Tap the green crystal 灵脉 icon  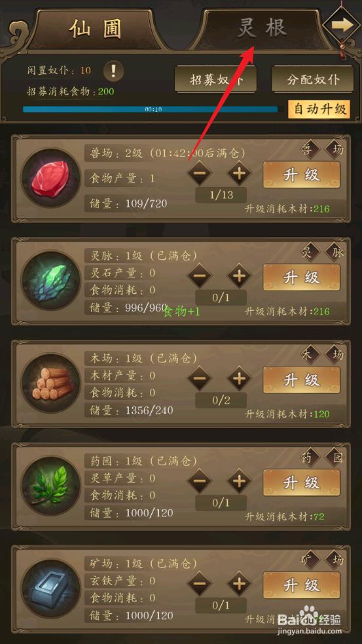tap(51, 281)
